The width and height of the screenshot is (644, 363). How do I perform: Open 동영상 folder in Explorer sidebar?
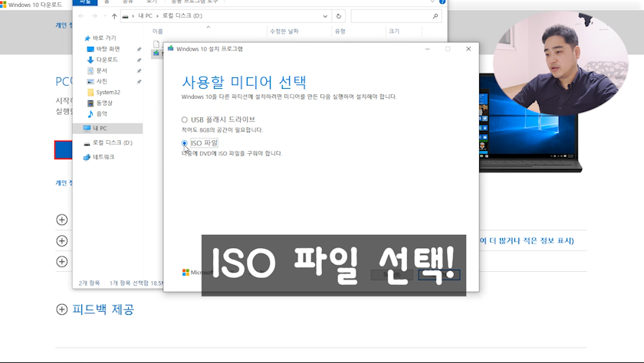pos(104,103)
